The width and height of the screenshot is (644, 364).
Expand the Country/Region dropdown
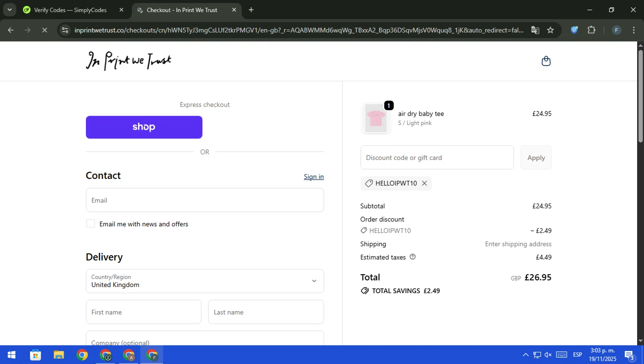tap(205, 281)
